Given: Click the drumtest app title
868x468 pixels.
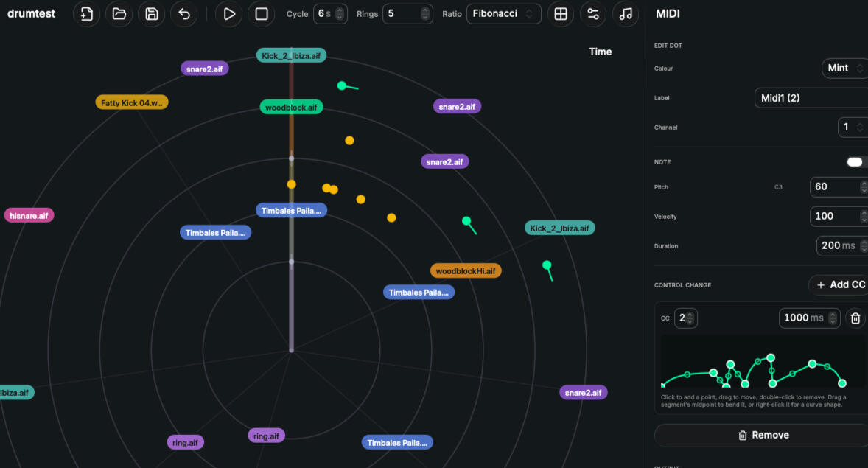Looking at the screenshot, I should pos(31,14).
